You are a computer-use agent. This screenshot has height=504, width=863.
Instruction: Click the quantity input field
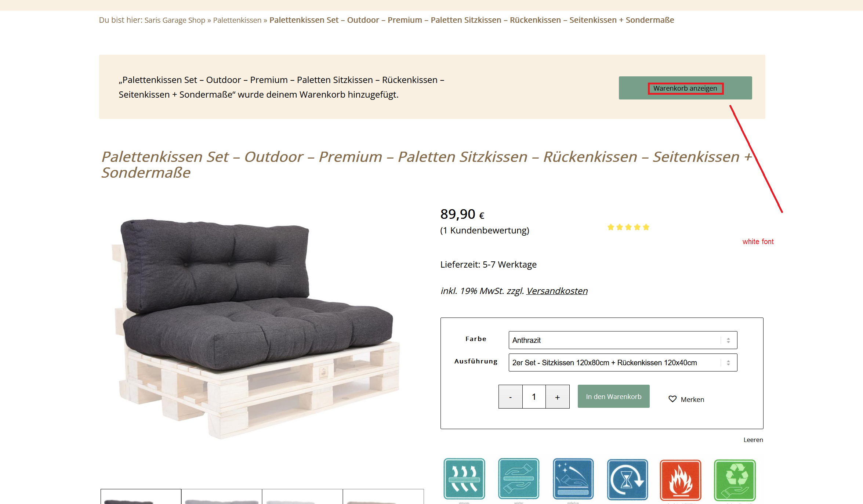tap(534, 397)
